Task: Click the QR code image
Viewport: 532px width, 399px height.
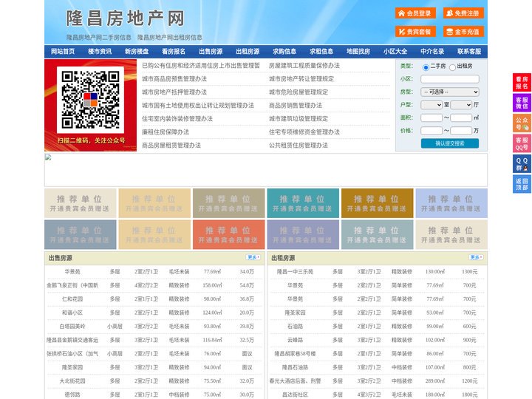Action: 90,100
